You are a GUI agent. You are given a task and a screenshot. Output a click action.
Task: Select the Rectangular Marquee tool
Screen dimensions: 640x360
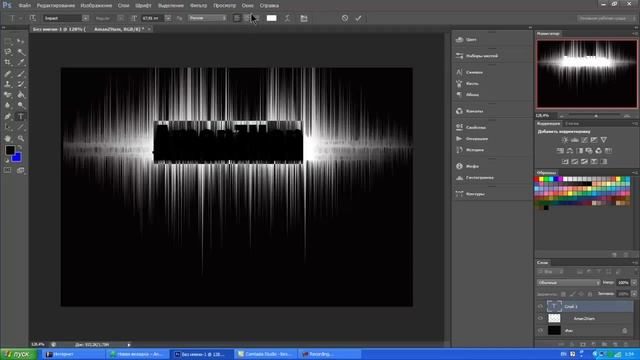(8, 41)
